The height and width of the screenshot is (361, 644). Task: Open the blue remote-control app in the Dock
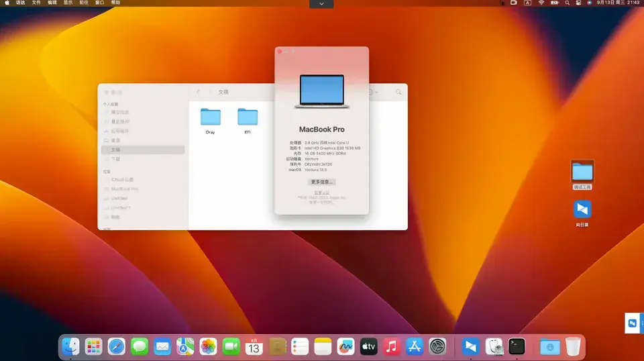click(471, 347)
